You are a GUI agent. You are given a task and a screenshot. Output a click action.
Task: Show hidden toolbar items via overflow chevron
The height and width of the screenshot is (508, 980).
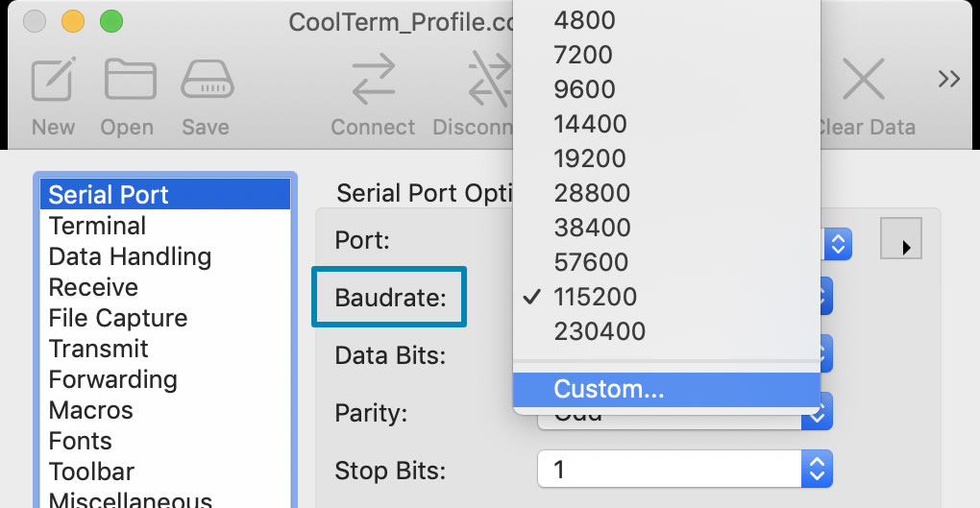(x=949, y=80)
